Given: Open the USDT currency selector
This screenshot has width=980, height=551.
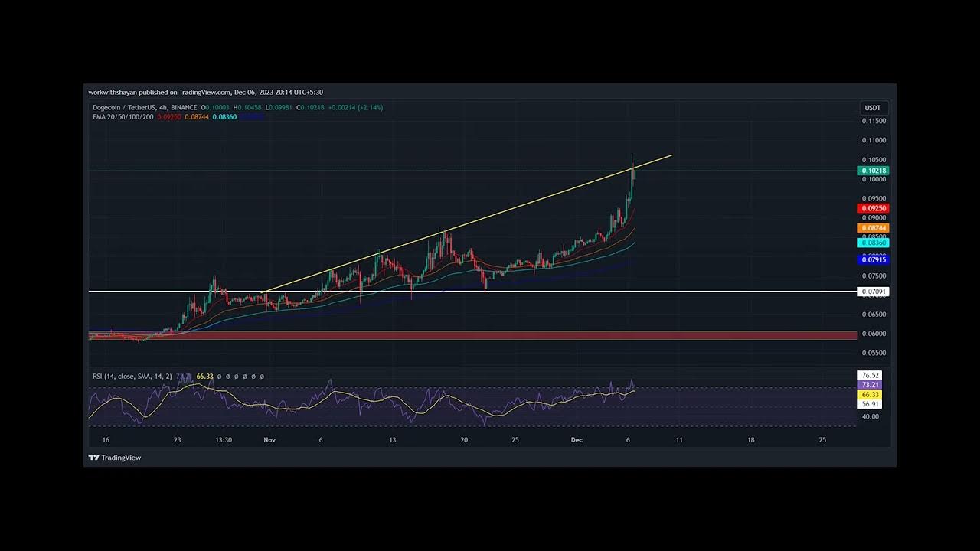Looking at the screenshot, I should (873, 108).
